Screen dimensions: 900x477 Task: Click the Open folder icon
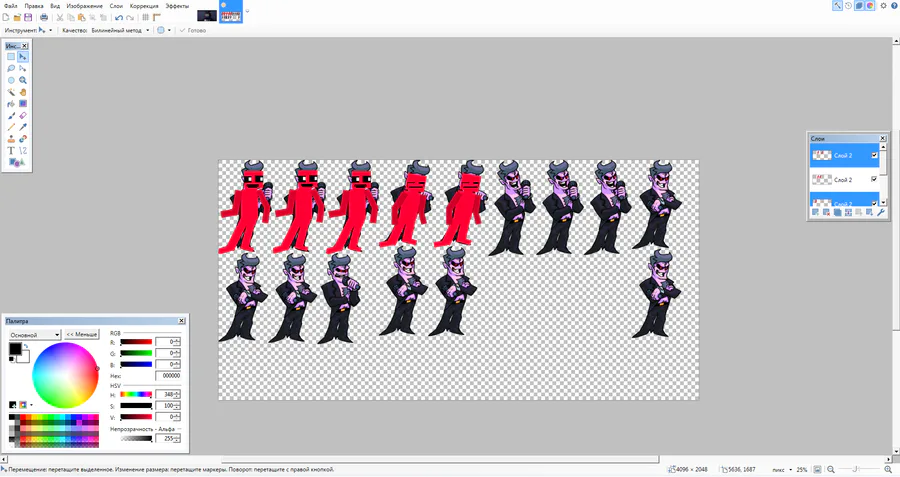17,18
